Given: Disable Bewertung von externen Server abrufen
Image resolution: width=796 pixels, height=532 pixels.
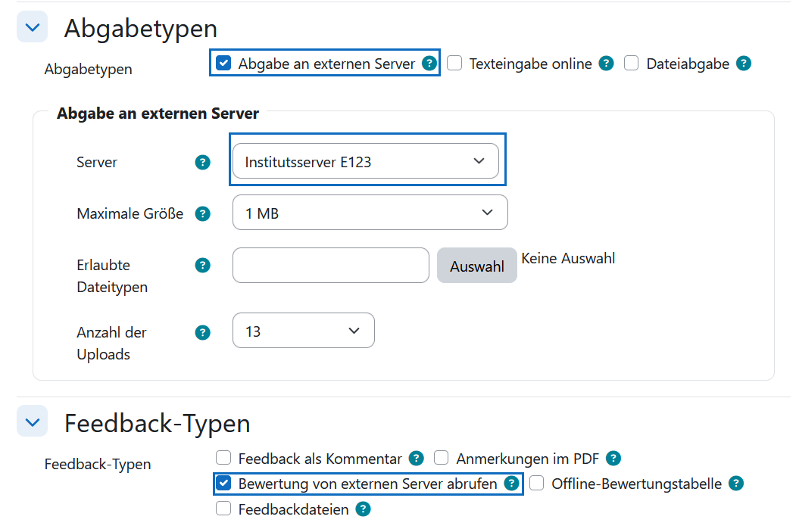Looking at the screenshot, I should coord(223,484).
